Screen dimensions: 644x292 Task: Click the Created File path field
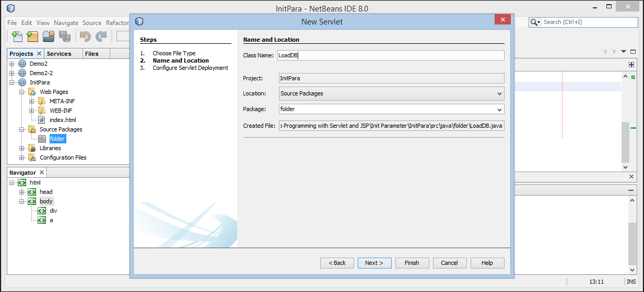[391, 126]
